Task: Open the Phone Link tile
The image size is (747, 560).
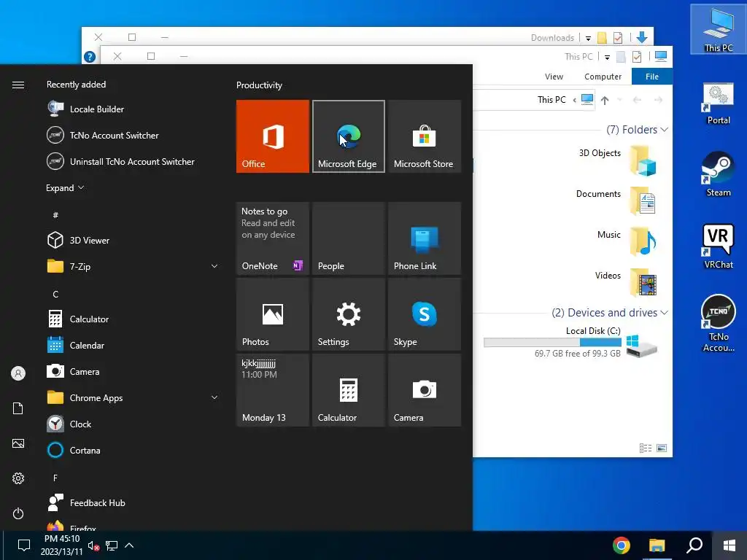Action: pos(425,238)
